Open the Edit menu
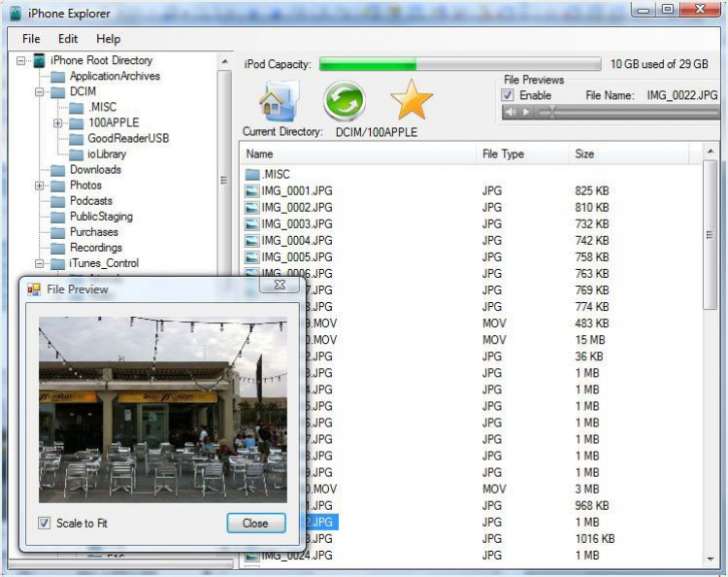728x577 pixels. pos(68,39)
